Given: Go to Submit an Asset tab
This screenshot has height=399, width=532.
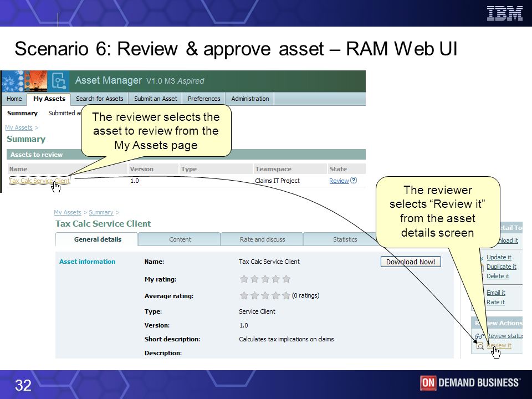Looking at the screenshot, I should (155, 99).
